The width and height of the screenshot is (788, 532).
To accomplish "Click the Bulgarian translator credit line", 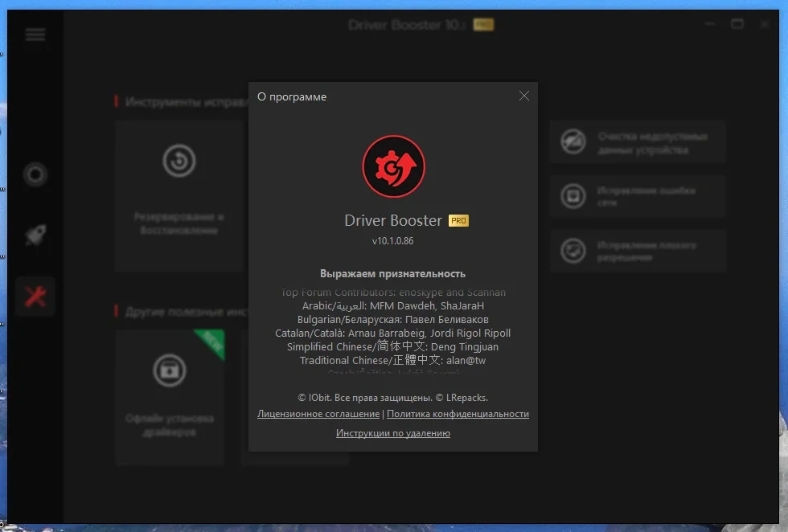I will point(393,320).
